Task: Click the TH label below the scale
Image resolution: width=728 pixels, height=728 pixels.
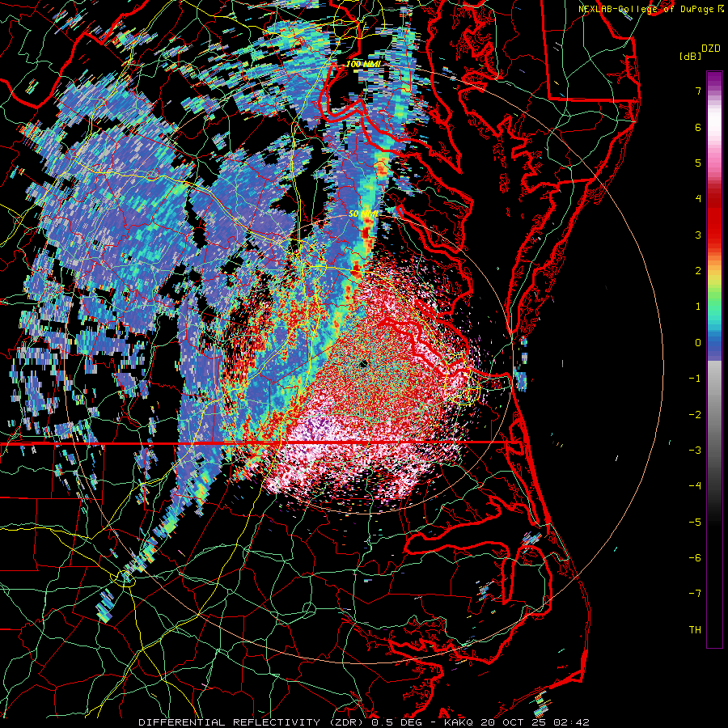Action: click(695, 630)
